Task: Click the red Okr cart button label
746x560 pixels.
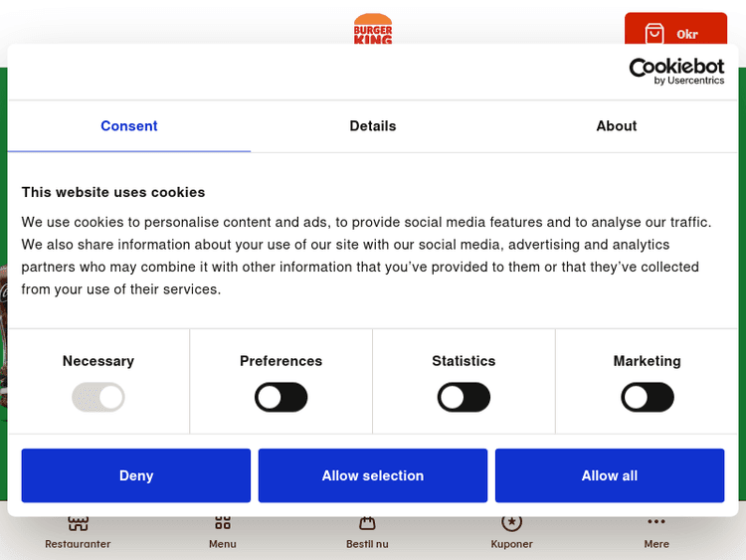Action: point(687,35)
